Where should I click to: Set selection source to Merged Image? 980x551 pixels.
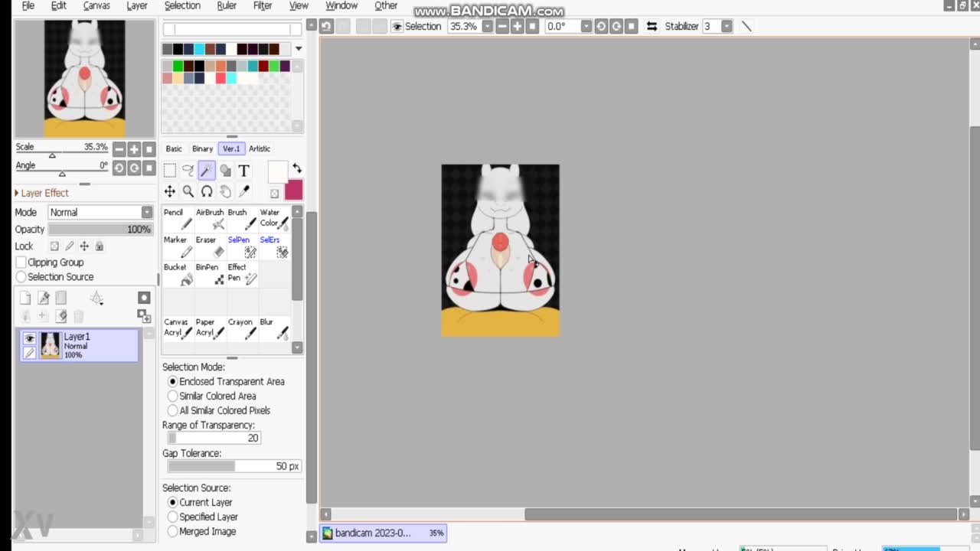(x=173, y=532)
